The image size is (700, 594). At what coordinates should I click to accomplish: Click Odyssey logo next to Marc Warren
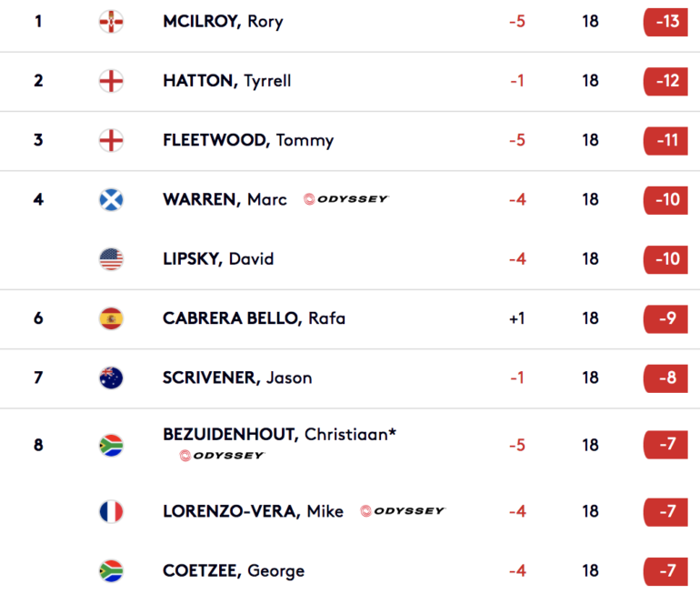346,198
